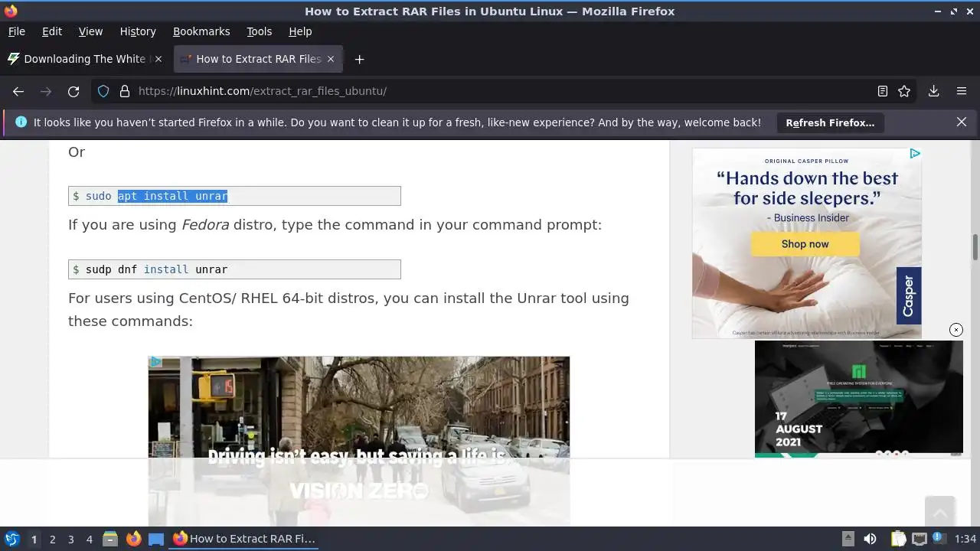The image size is (980, 551).
Task: Go back to previous page
Action: [18, 91]
